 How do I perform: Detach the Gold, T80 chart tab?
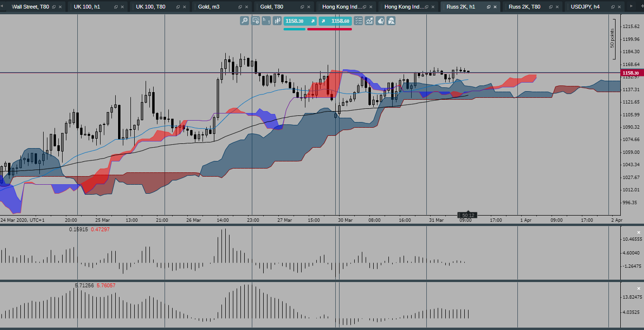click(302, 7)
